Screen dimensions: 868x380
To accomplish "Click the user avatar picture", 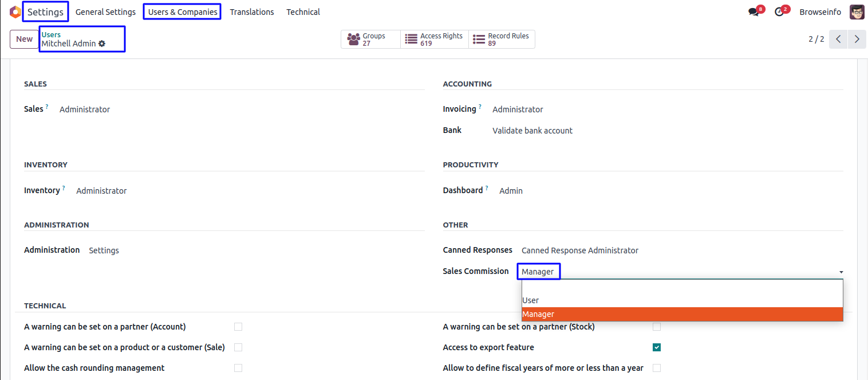I will pyautogui.click(x=857, y=12).
